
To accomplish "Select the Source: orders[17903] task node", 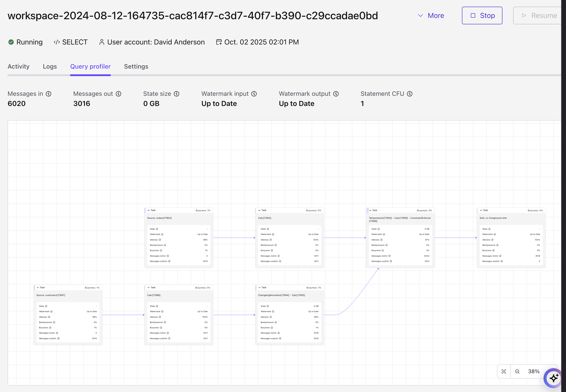I will [179, 218].
